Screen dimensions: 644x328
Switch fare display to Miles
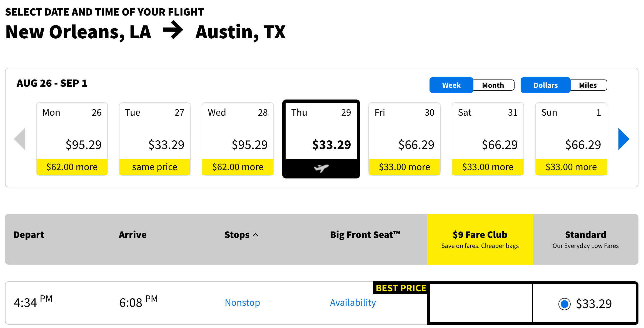click(588, 85)
